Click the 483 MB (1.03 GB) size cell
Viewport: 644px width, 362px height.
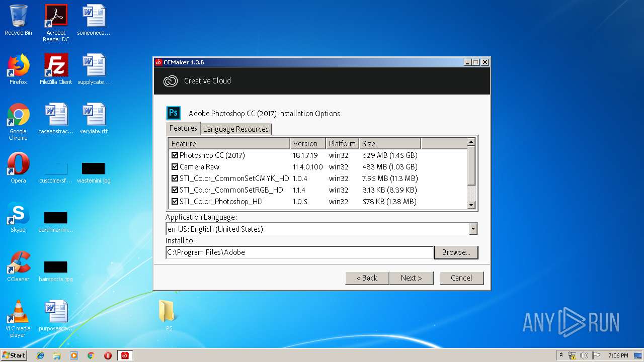click(x=389, y=167)
